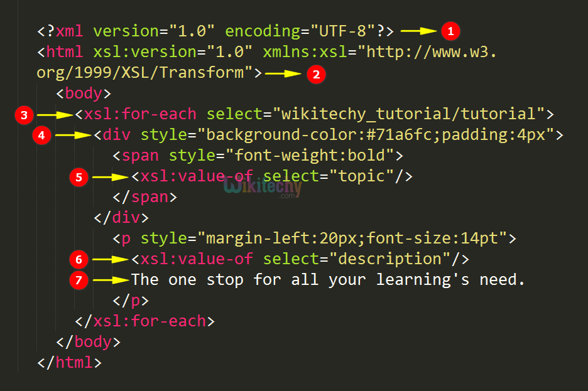Click the closing html tag
The width and height of the screenshot is (588, 391).
[69, 362]
